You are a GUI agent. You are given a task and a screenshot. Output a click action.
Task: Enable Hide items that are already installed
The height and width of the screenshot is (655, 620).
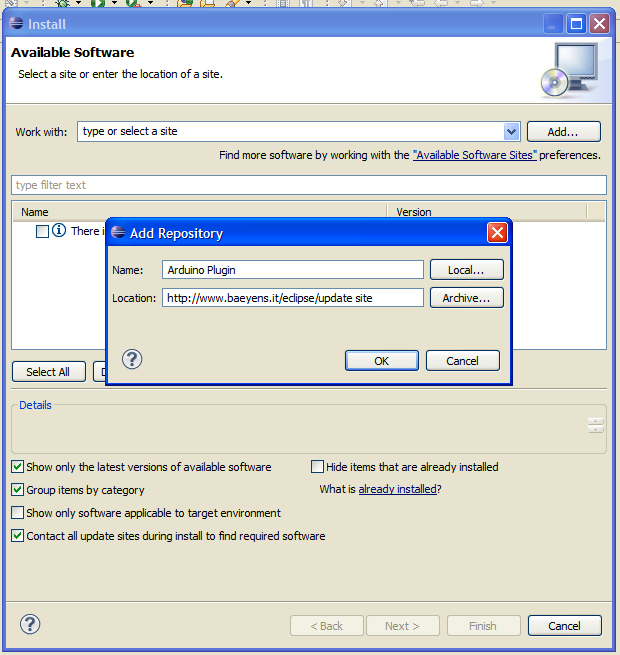click(x=318, y=467)
